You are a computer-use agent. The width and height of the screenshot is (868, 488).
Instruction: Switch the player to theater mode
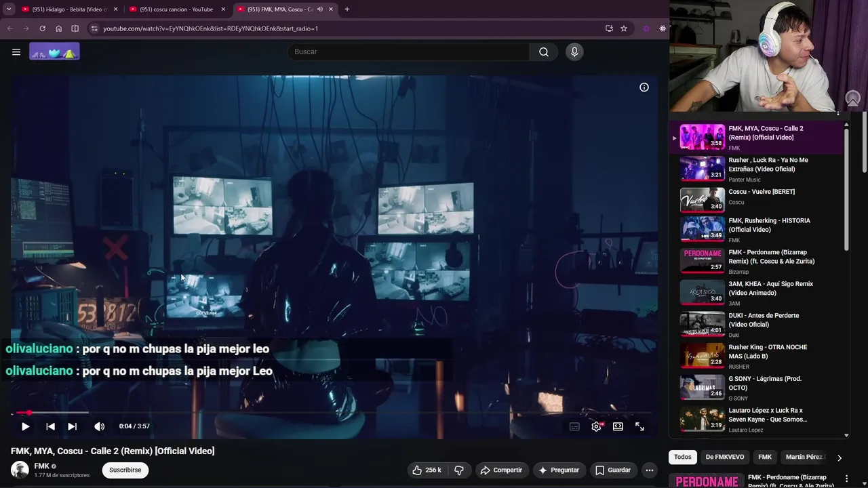coord(618,426)
